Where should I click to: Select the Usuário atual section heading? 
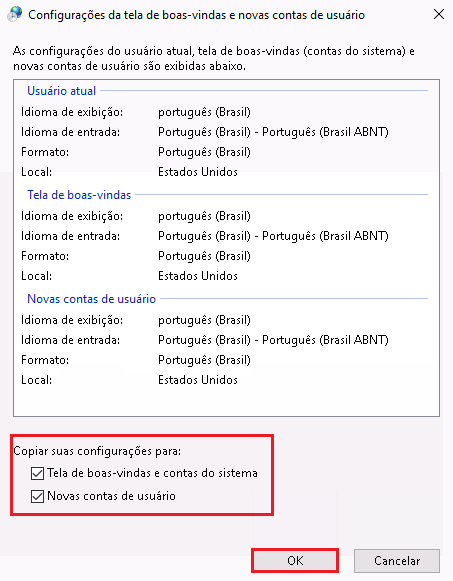pos(61,91)
